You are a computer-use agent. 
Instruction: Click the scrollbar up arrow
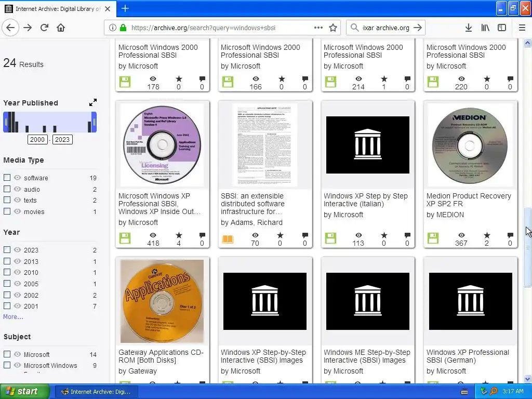[527, 43]
